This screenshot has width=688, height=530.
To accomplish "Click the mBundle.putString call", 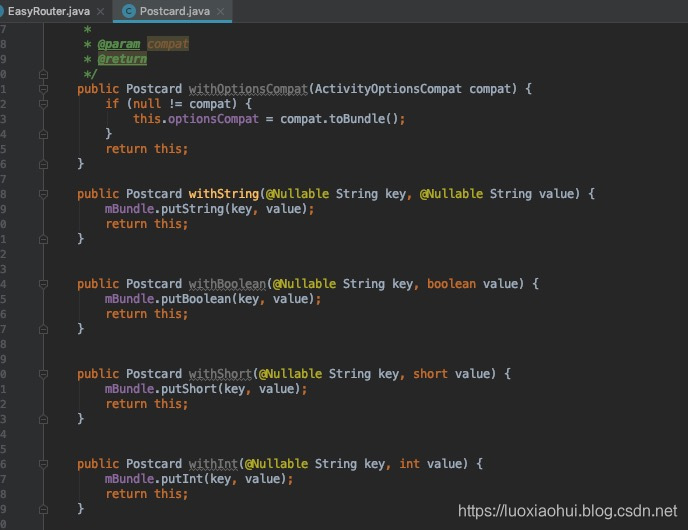I will click(206, 209).
